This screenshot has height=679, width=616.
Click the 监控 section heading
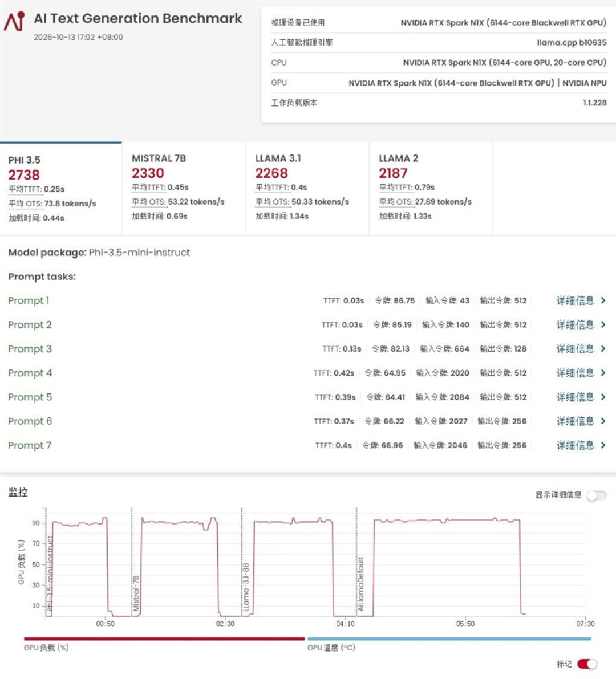coord(18,493)
